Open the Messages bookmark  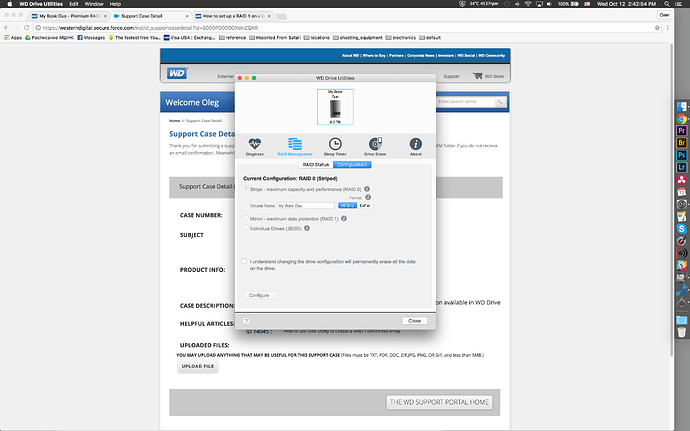point(91,38)
